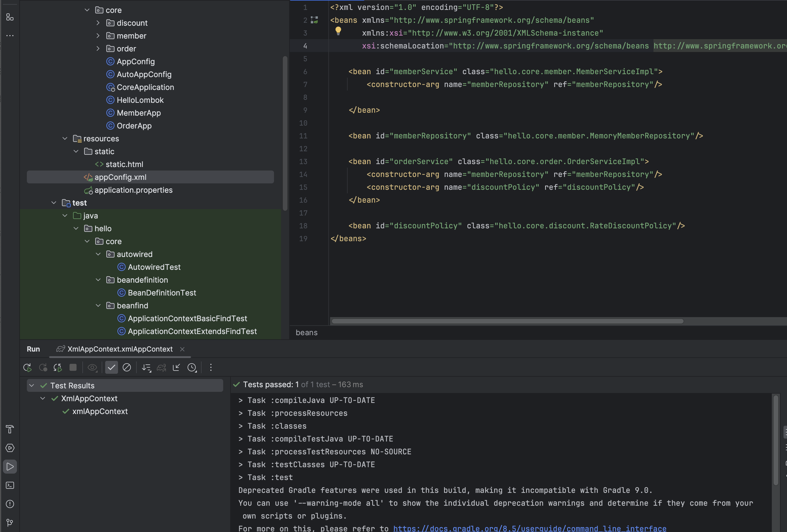Select the AppConfig class

[x=136, y=61]
